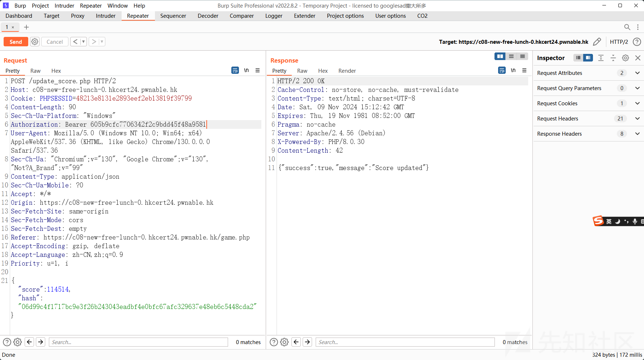Open next-history dropdown arrow
644x360 pixels.
(x=102, y=42)
